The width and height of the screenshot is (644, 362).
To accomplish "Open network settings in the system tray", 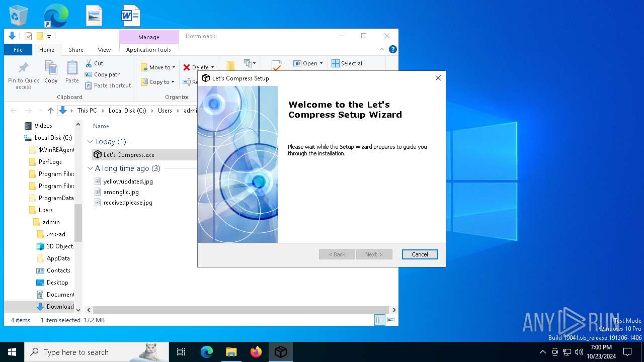I will coord(567,352).
